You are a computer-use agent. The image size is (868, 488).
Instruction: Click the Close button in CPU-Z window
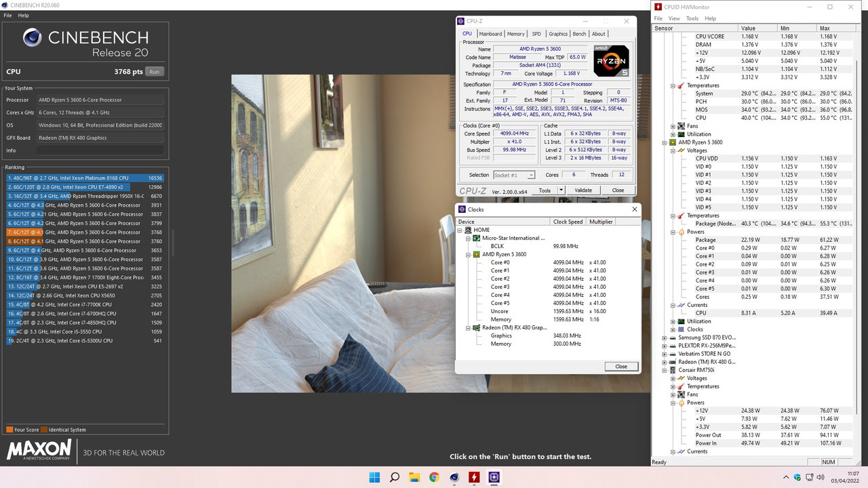(618, 190)
